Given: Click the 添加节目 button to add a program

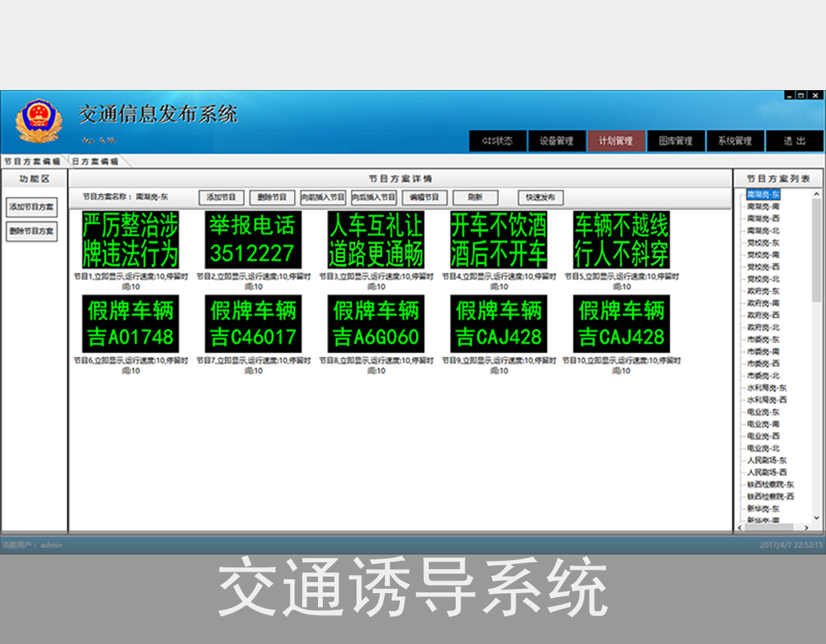Looking at the screenshot, I should point(222,197).
